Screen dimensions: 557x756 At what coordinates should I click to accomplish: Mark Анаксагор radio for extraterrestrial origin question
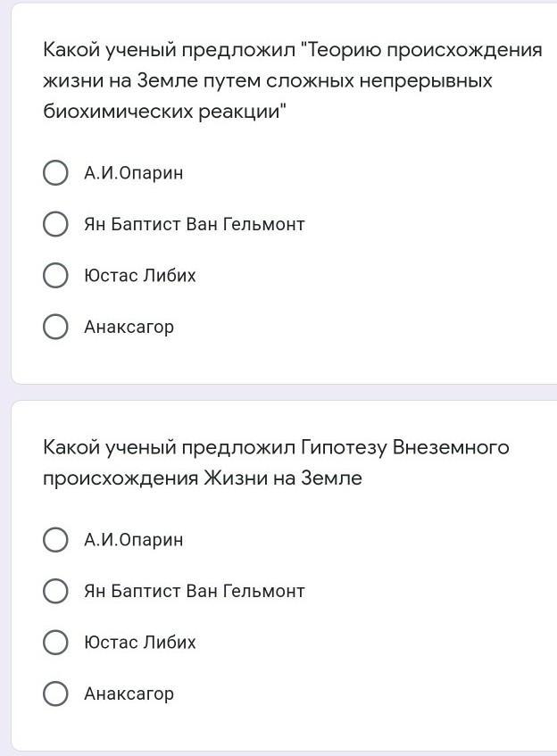[55, 694]
